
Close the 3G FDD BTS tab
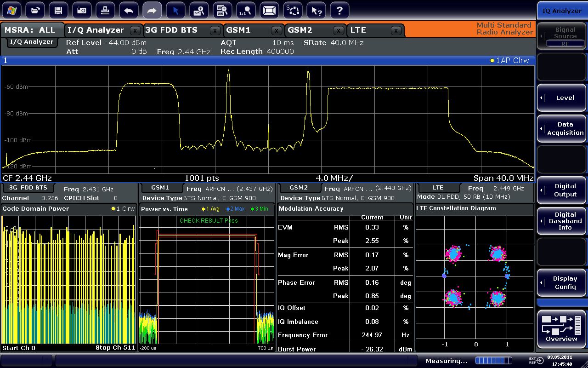coord(215,31)
